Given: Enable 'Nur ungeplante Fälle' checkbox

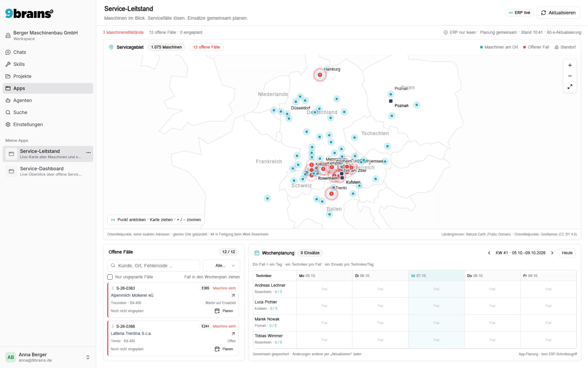Looking at the screenshot, I should coord(110,277).
